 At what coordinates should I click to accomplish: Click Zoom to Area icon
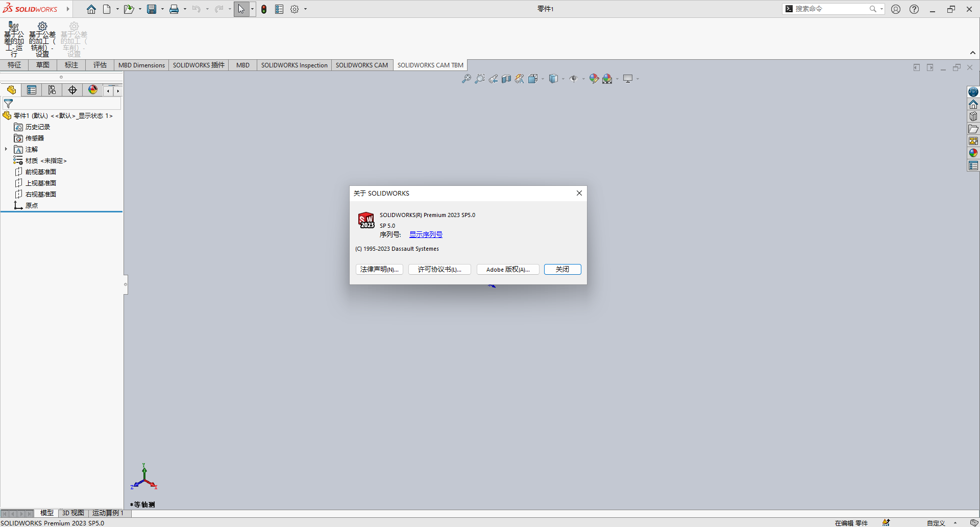480,79
